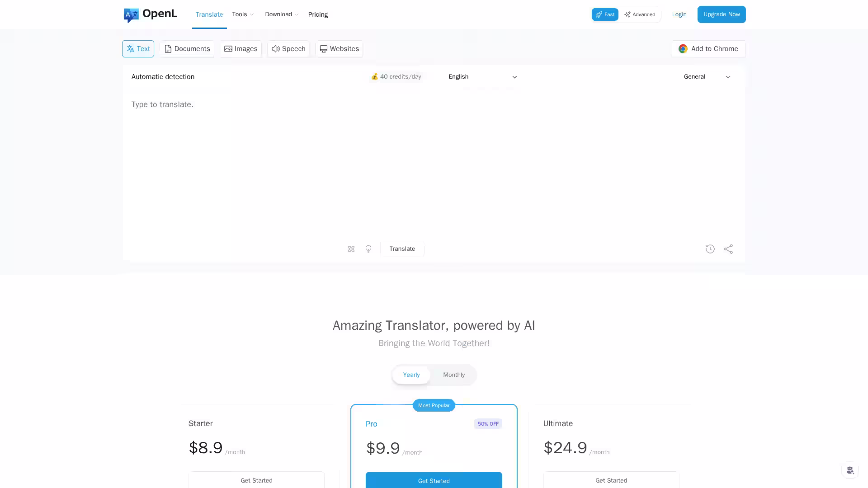Expand the English target language dropdown
Image resolution: width=868 pixels, height=488 pixels.
click(x=482, y=77)
